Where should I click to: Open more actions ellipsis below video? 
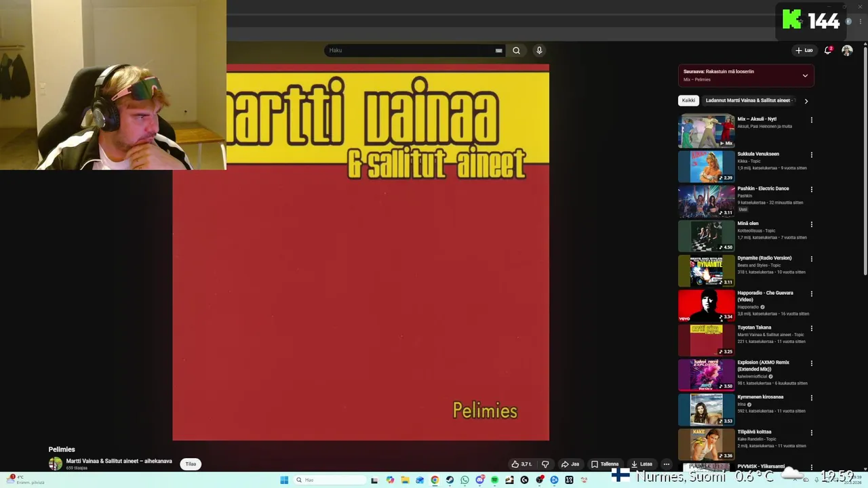[667, 464]
